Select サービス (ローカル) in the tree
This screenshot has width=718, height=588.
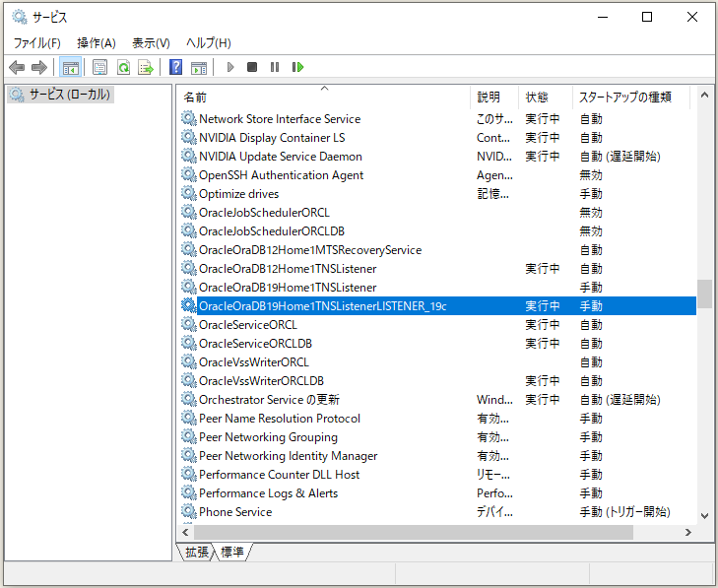pyautogui.click(x=60, y=95)
